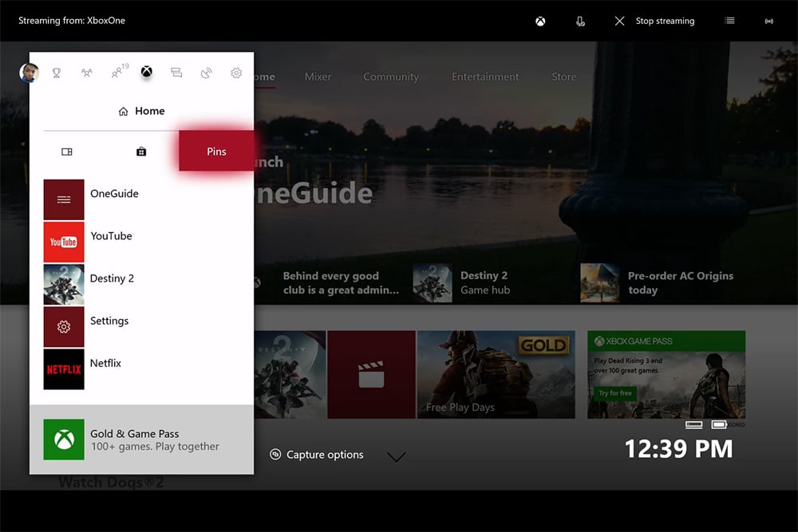798x532 pixels.
Task: Open the Settings gear in the guide
Action: coord(235,73)
